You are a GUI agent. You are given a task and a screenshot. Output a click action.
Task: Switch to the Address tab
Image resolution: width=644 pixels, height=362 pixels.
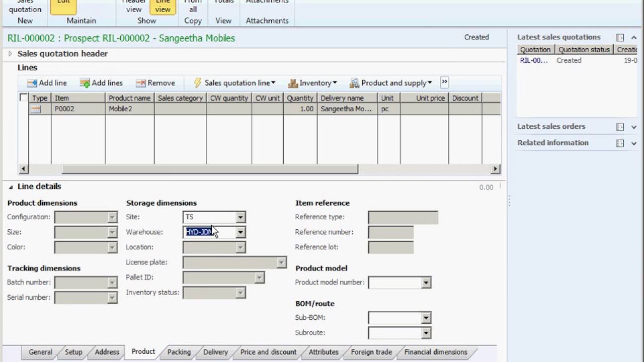tap(107, 352)
